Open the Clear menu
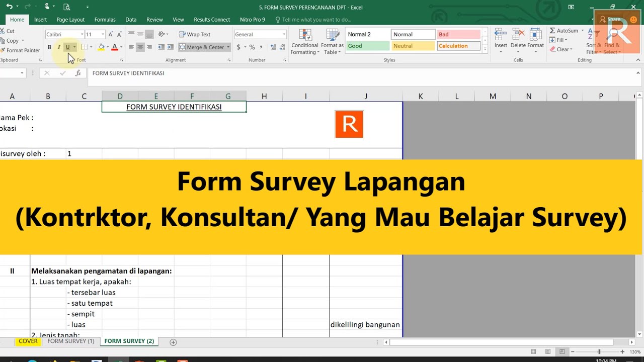This screenshot has width=644, height=362. [561, 49]
